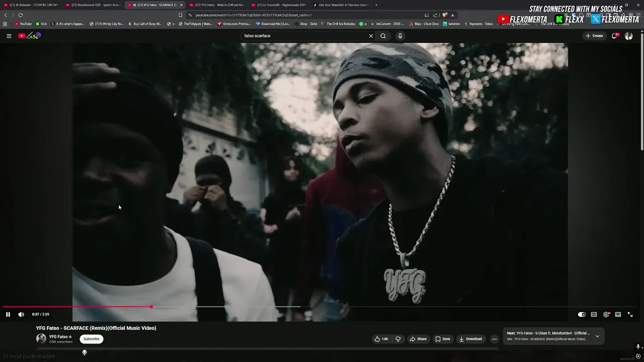Go to YouTube home via logo

pyautogui.click(x=30, y=36)
